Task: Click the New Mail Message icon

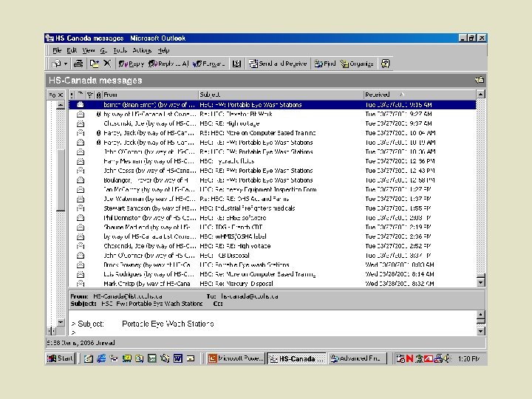Action: [56, 64]
